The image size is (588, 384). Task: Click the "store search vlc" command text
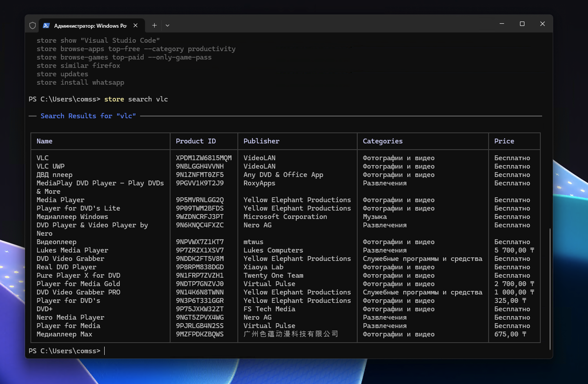tap(136, 99)
